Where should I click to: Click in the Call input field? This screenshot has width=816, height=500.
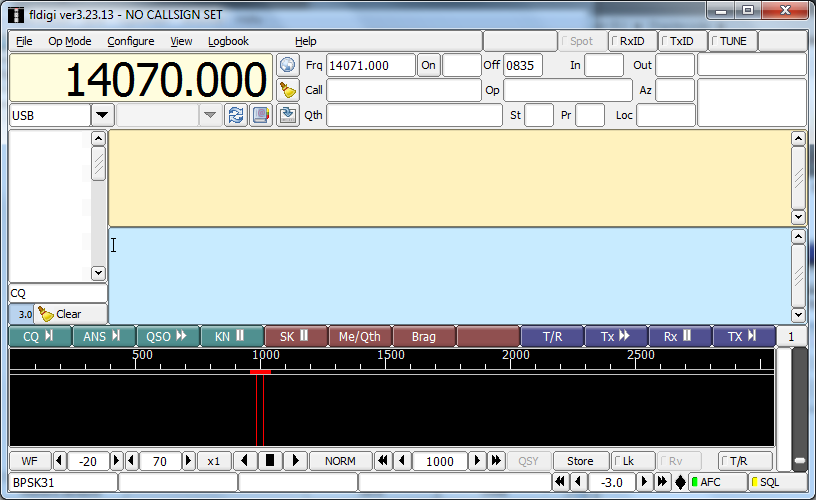(403, 90)
